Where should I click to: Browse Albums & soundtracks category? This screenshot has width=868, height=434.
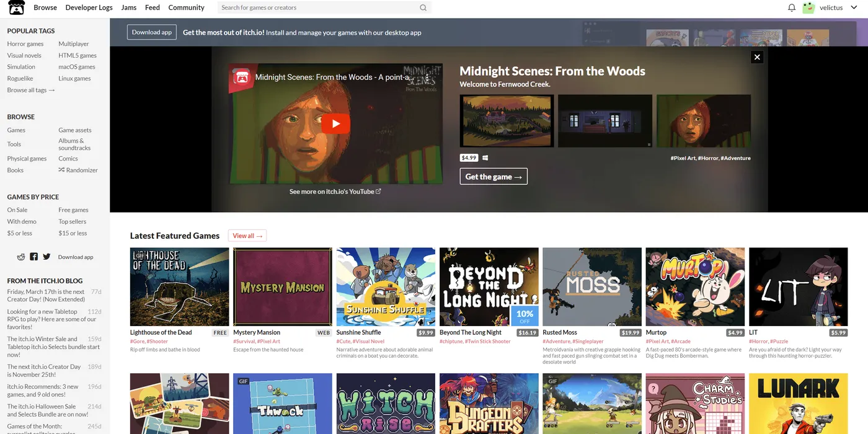click(x=74, y=144)
